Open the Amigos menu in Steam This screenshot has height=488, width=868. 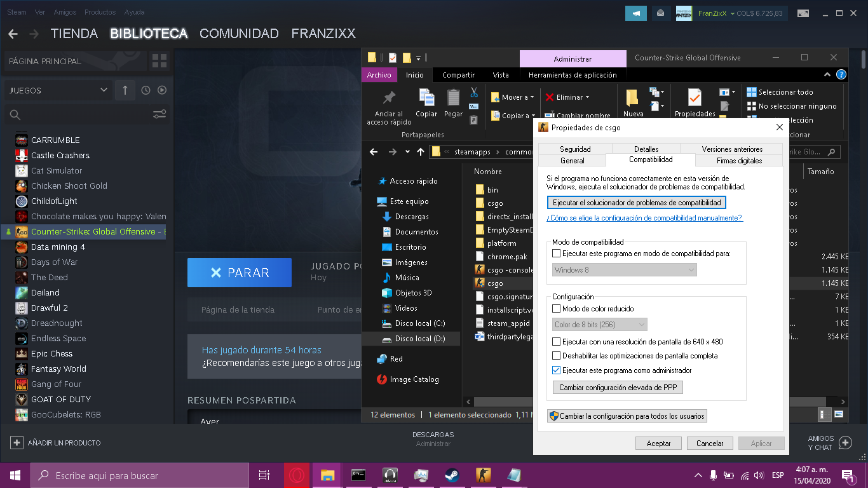point(65,12)
